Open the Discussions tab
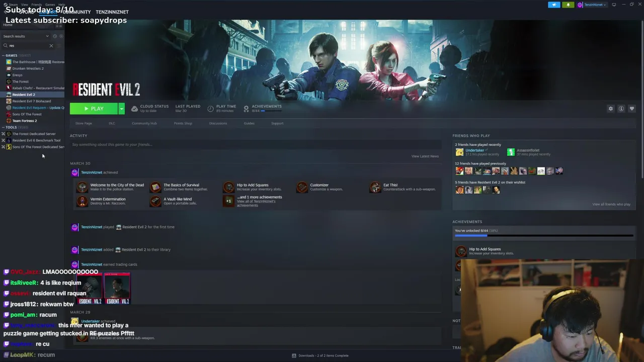The image size is (644, 362). (218, 123)
